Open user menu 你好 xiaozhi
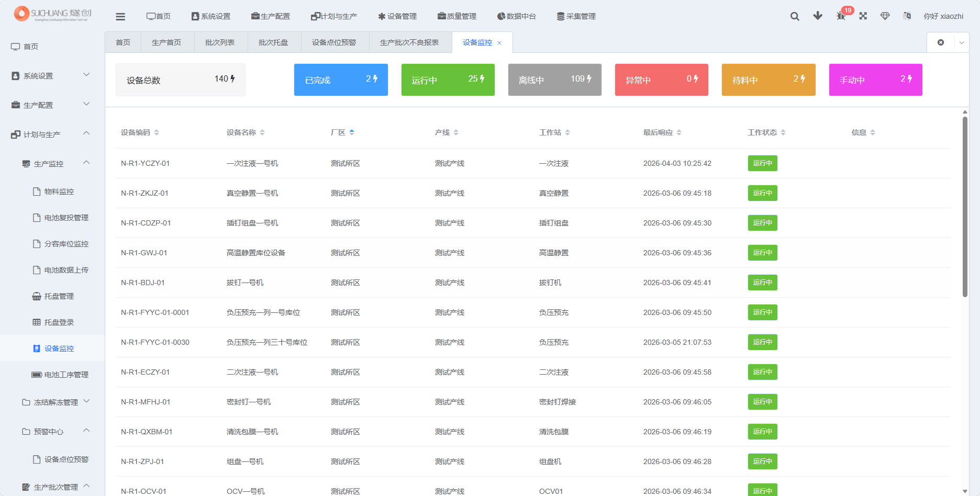 pos(943,16)
